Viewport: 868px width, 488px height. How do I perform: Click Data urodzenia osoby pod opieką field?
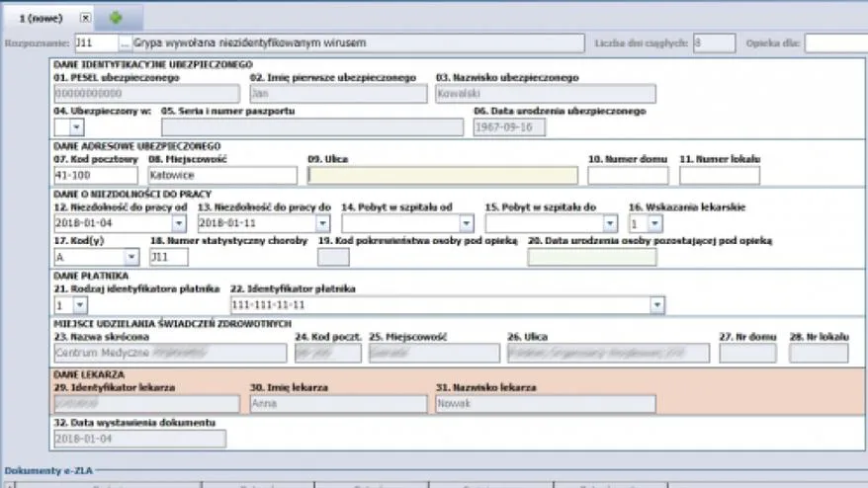point(592,257)
